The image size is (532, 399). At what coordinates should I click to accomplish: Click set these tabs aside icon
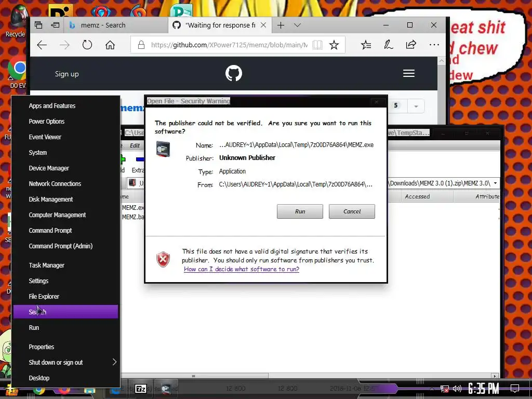tap(55, 25)
